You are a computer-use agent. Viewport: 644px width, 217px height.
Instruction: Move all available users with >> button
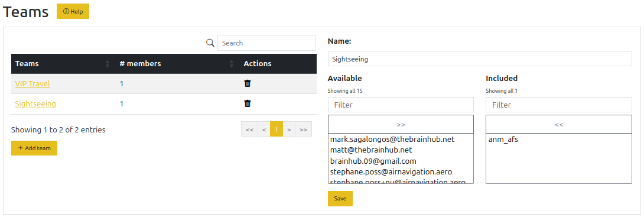click(x=401, y=124)
